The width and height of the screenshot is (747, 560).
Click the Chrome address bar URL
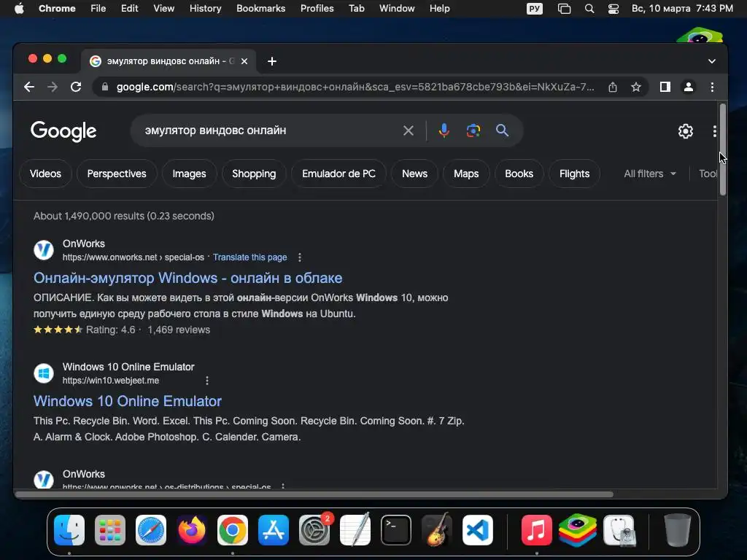coord(355,87)
